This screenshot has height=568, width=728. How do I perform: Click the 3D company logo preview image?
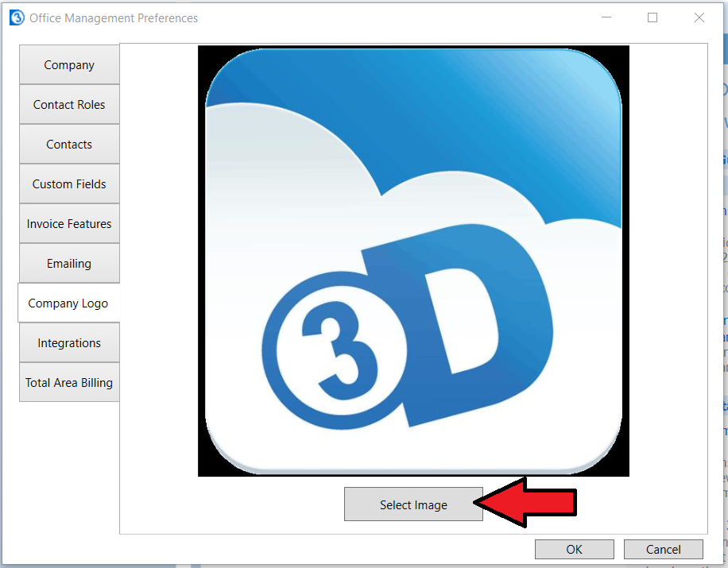tap(414, 261)
